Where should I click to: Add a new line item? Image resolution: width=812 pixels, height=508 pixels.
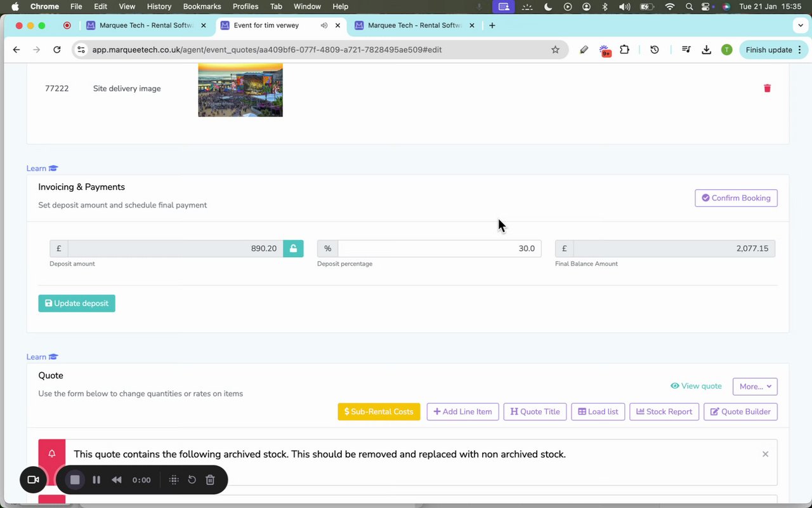pos(462,411)
